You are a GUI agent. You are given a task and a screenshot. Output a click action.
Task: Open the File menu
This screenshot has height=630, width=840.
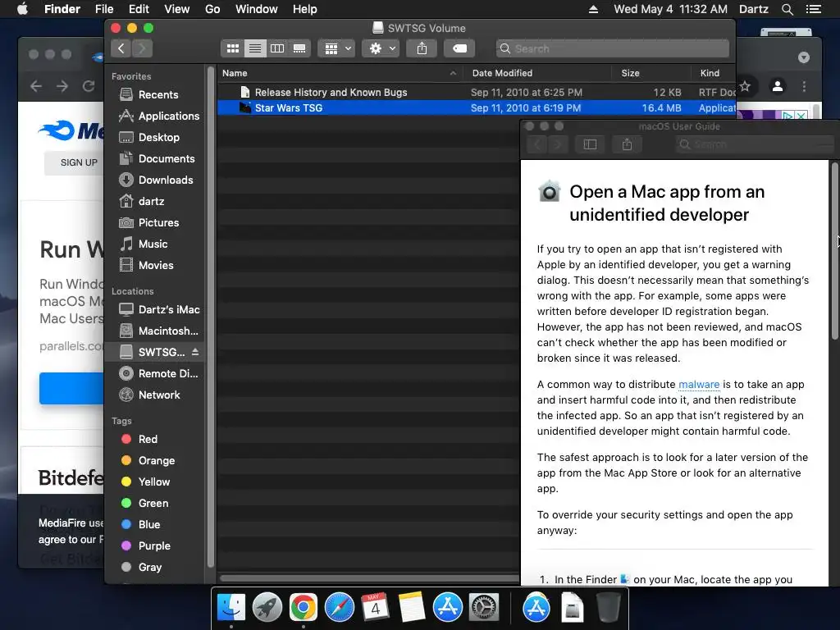(x=104, y=9)
